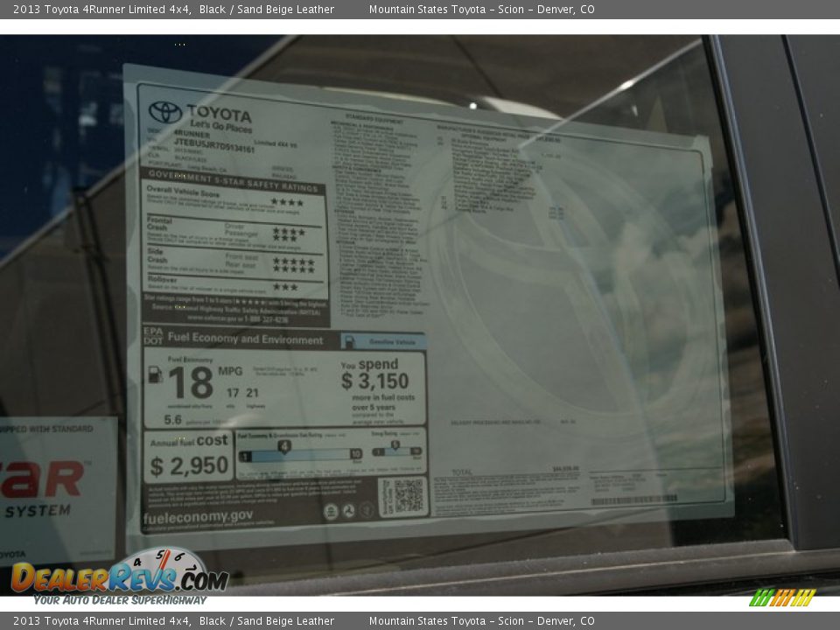The width and height of the screenshot is (840, 630).
Task: Click the barcode on the sticker
Action: pyautogui.click(x=633, y=500)
